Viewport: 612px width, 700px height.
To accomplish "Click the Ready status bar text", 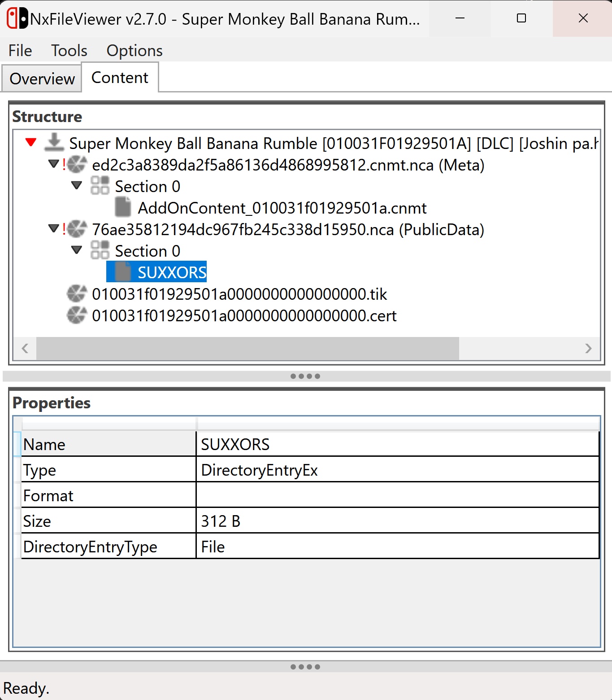I will click(x=26, y=688).
